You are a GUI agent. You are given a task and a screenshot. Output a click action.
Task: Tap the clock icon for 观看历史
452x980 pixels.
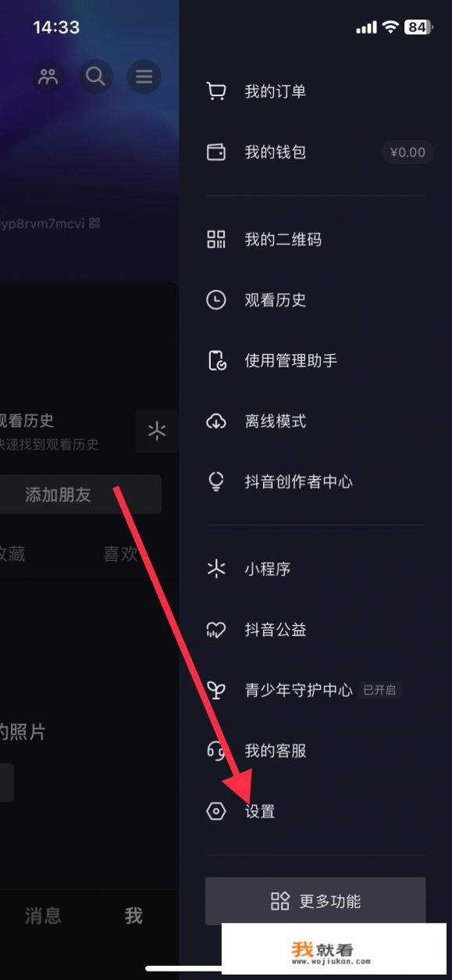click(x=216, y=300)
